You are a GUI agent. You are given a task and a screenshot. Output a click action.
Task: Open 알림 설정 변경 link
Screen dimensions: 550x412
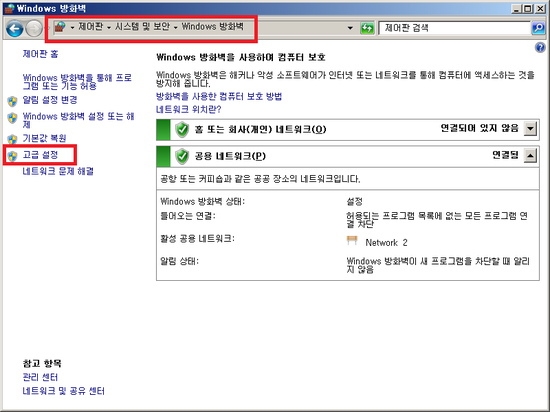50,100
